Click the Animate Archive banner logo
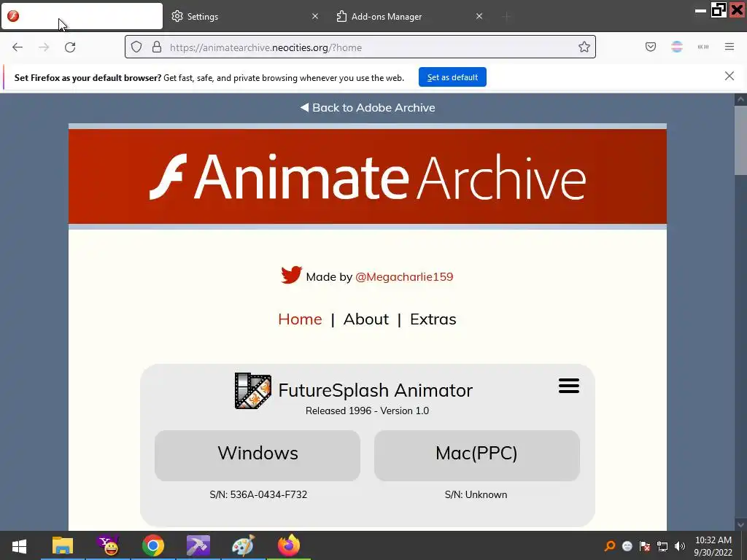747x560 pixels. (368, 176)
